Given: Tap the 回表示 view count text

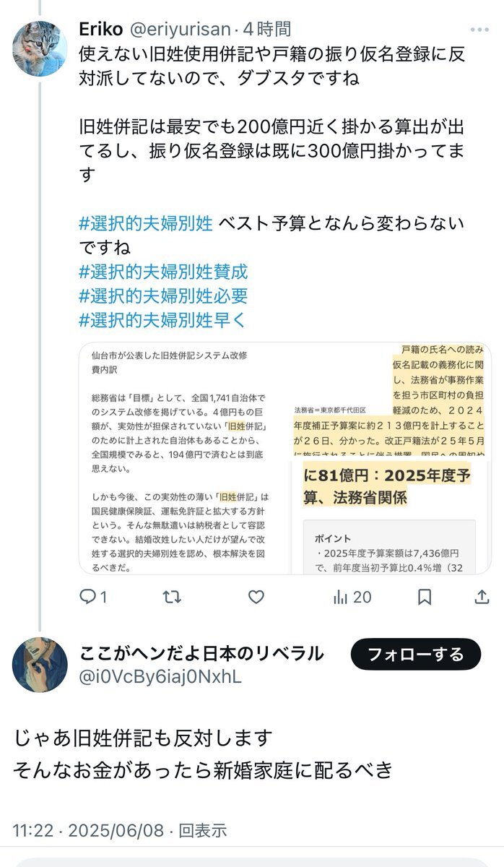Looking at the screenshot, I should 202,830.
